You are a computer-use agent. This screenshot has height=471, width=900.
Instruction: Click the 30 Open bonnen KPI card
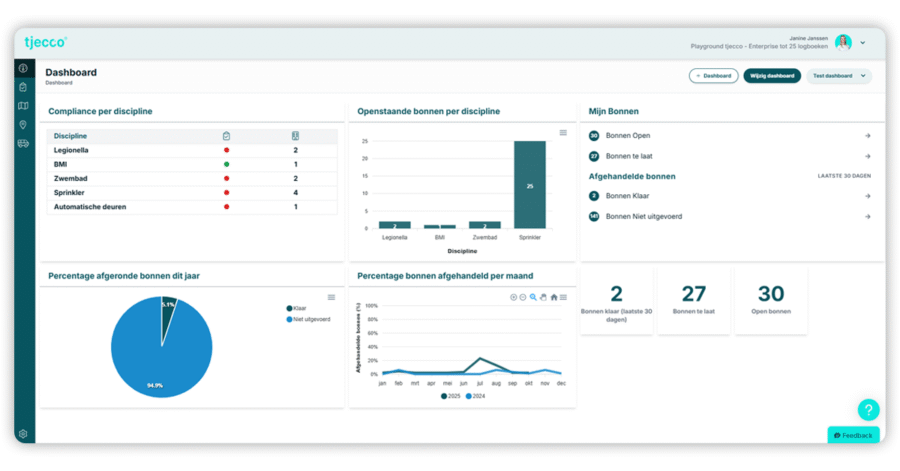771,301
